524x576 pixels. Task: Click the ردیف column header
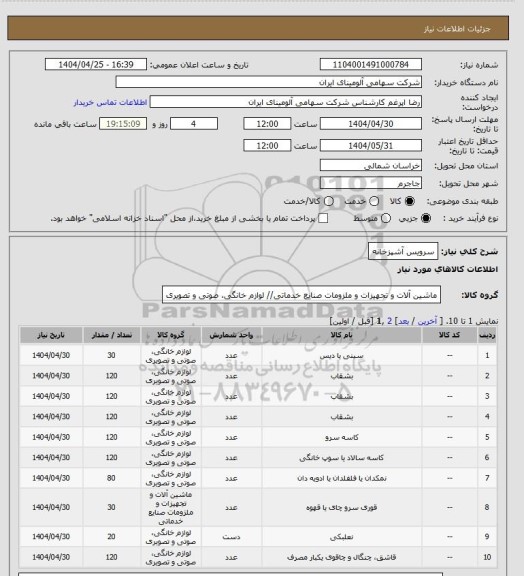click(x=487, y=335)
